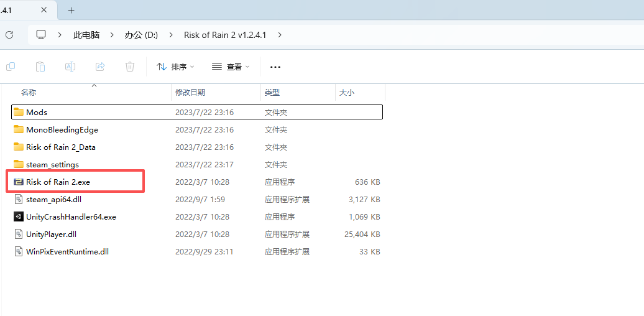Expand the chevron after Risk of Rain 2 v1.2.4.1
Screen dimensions: 644x316
(x=280, y=35)
